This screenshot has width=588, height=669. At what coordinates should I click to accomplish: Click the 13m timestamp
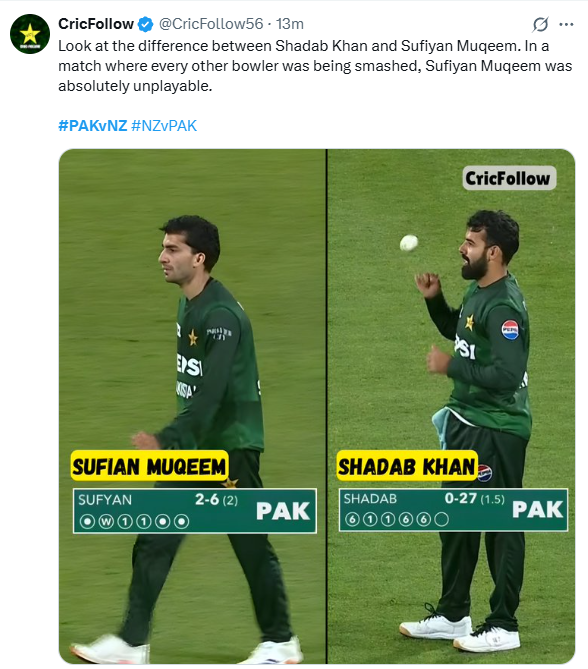290,24
